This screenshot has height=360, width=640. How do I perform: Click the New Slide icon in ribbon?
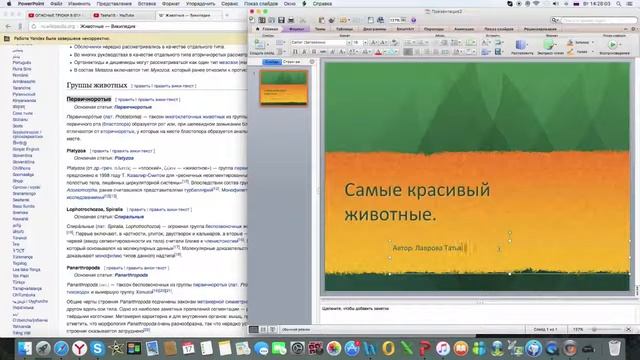click(x=259, y=44)
